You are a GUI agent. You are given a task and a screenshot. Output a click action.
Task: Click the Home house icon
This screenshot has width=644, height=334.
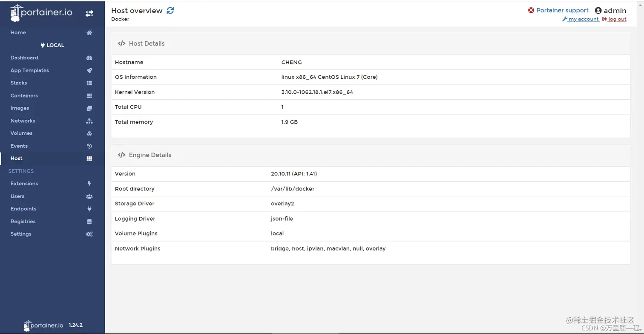(x=89, y=33)
